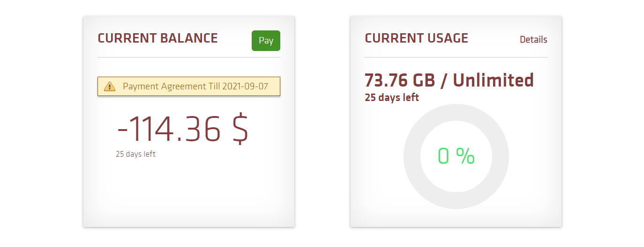Click the Current Balance heading
This screenshot has width=644, height=247.
pyautogui.click(x=157, y=38)
